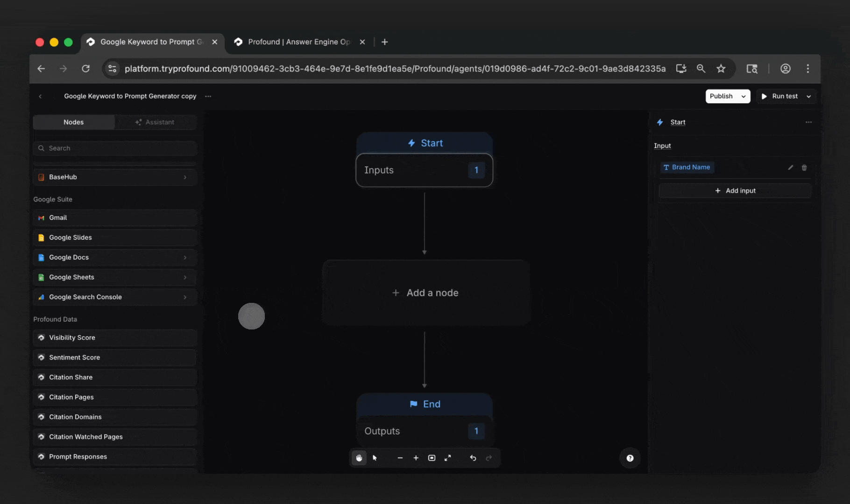Open the help question mark icon

tap(630, 458)
